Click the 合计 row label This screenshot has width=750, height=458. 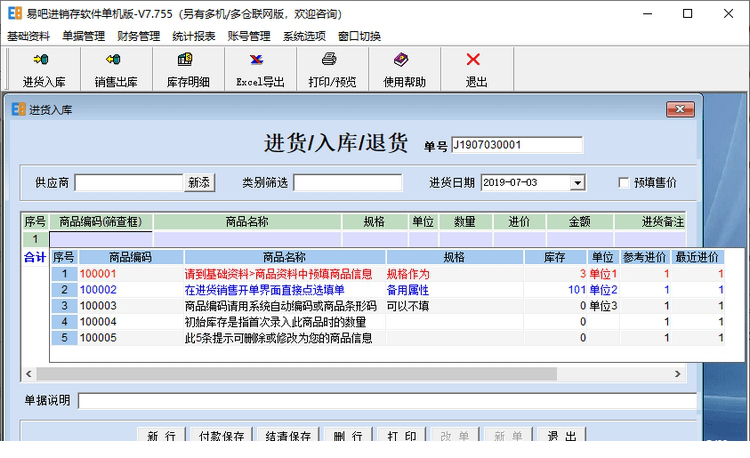pyautogui.click(x=35, y=257)
